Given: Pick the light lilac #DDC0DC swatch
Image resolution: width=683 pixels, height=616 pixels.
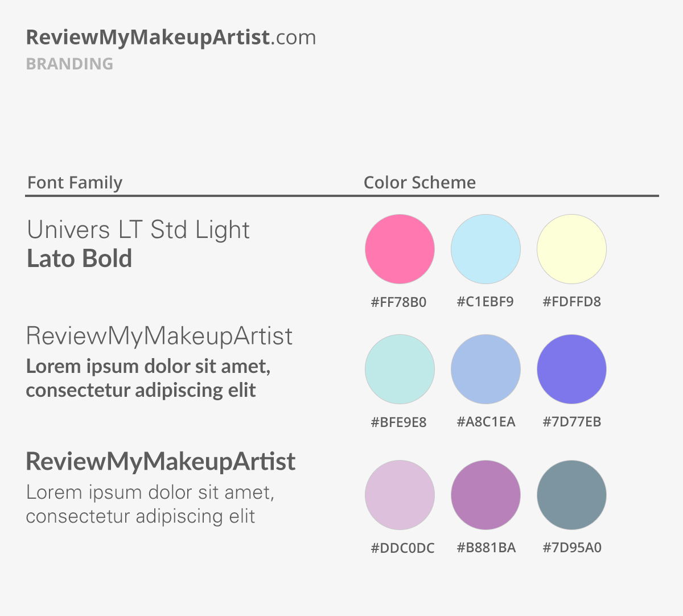Looking at the screenshot, I should 400,495.
